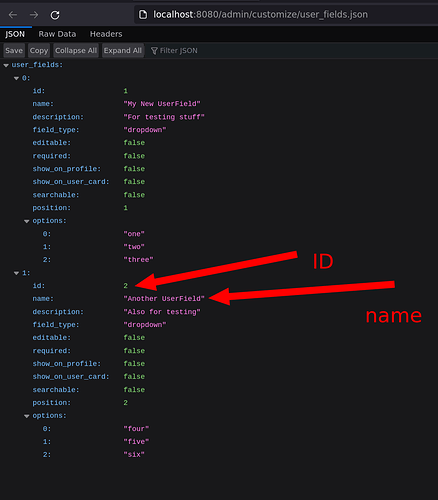Collapse the user_fields root node
The image size is (438, 500).
tap(6, 65)
